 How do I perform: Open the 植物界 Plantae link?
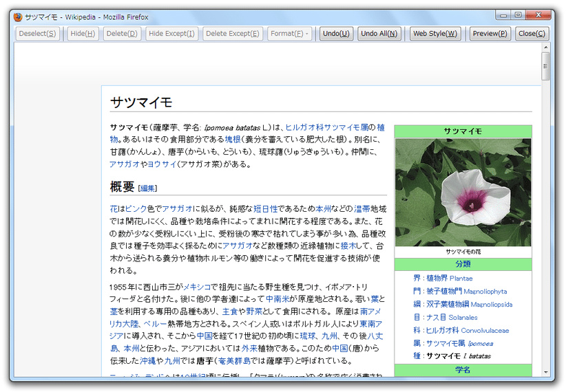450,278
